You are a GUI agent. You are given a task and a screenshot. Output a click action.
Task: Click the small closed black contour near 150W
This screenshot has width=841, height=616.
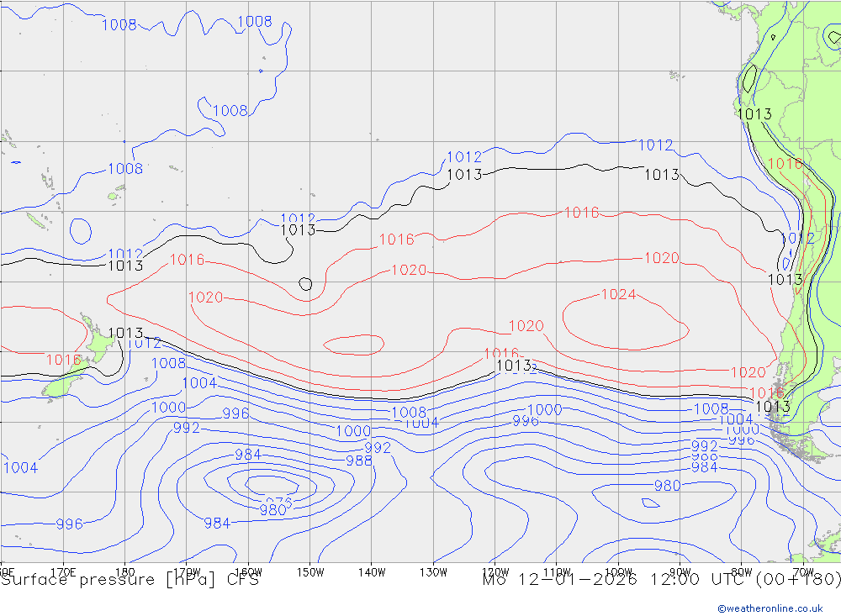tap(305, 283)
